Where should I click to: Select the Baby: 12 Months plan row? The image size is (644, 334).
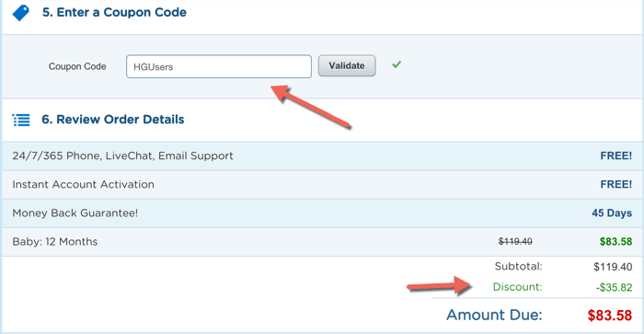[x=322, y=242]
